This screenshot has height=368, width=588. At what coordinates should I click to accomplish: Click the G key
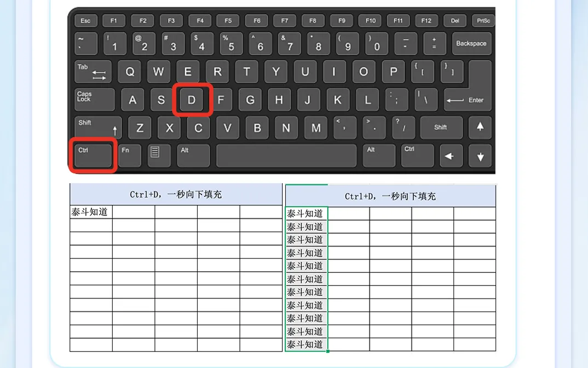pos(250,100)
